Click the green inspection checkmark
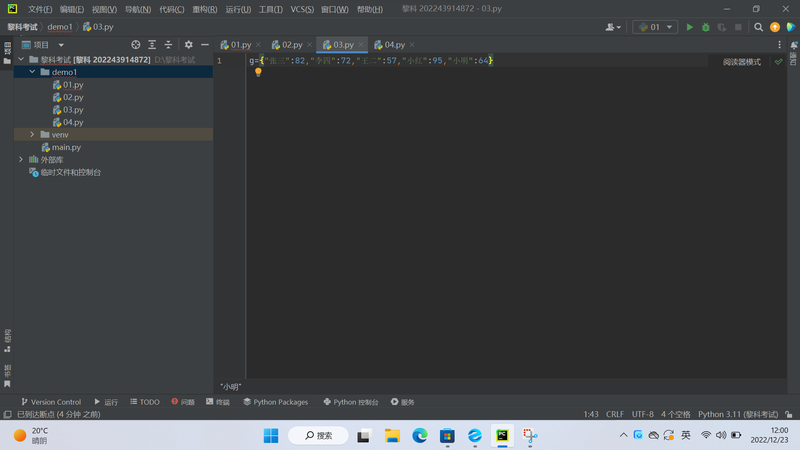800x450 pixels. click(779, 62)
